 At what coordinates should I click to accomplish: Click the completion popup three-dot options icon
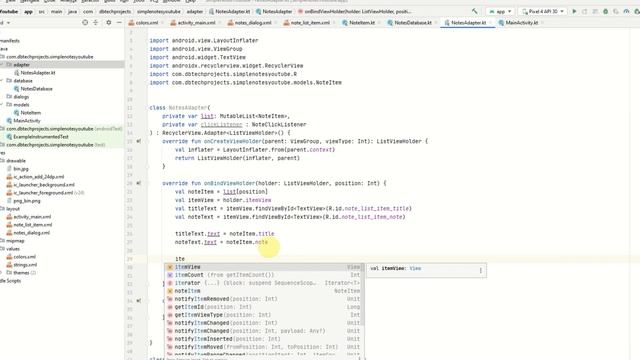(x=480, y=270)
